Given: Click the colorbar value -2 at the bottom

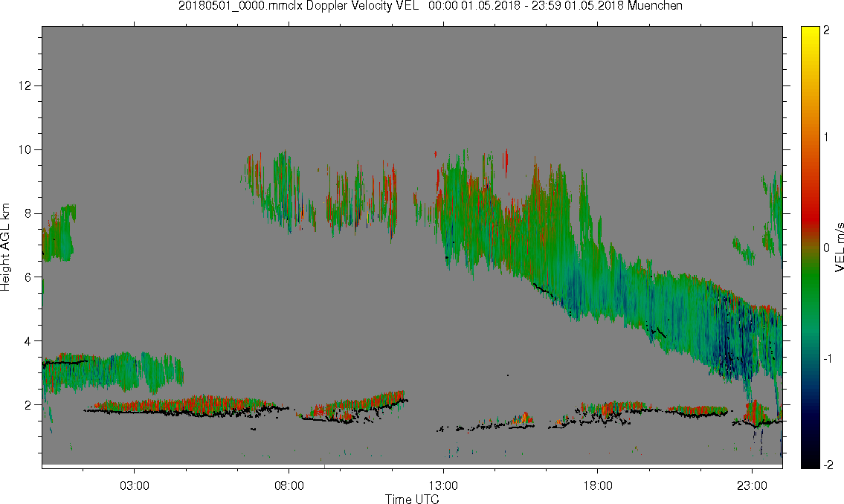Looking at the screenshot, I should click(x=828, y=465).
